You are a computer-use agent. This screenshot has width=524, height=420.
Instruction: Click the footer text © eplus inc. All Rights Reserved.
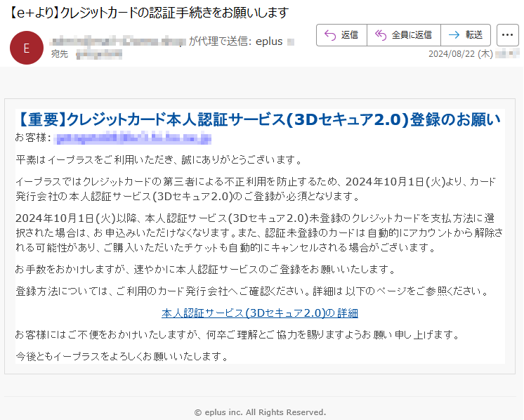click(260, 412)
